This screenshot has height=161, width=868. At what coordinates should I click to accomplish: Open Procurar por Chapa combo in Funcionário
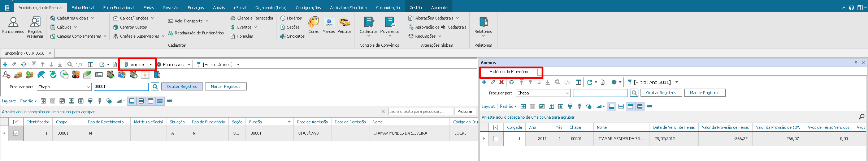pos(64,87)
